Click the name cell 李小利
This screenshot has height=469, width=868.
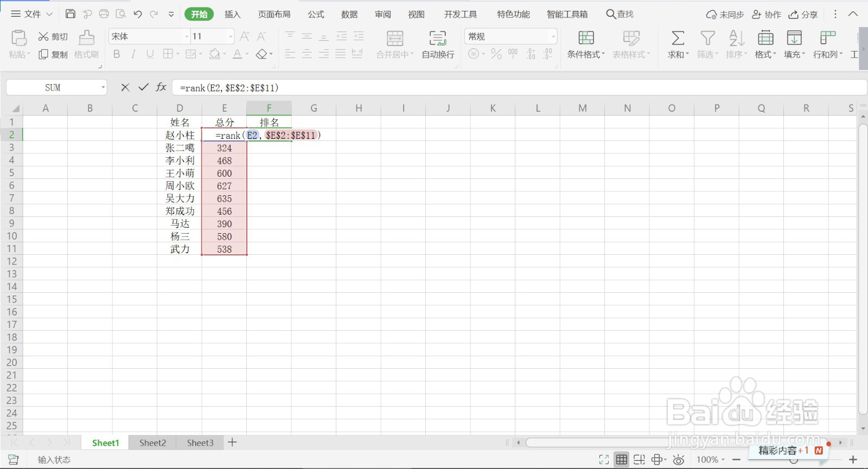[x=180, y=160]
